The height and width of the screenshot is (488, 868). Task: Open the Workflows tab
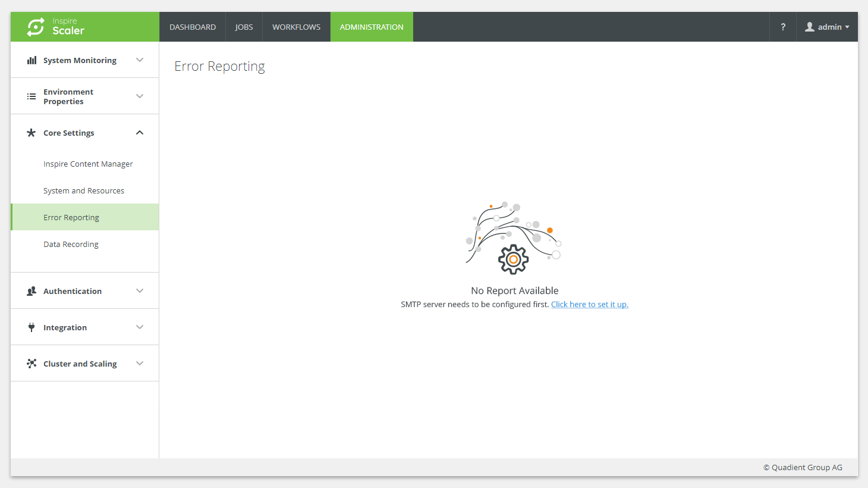pos(296,27)
